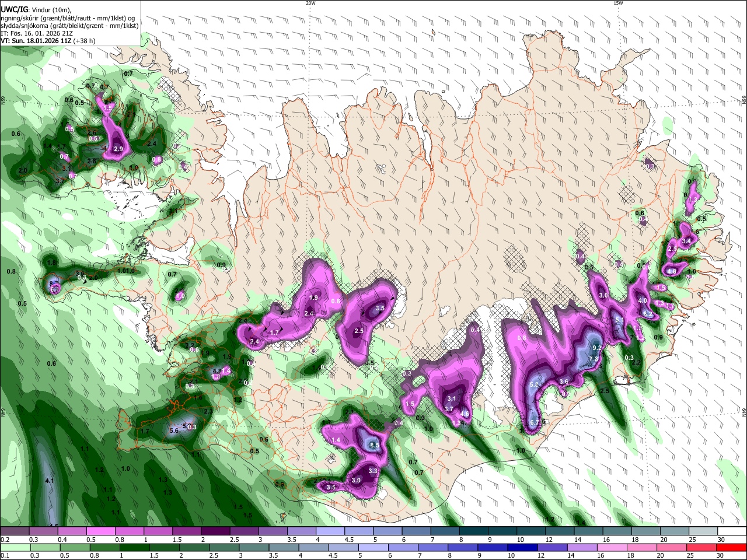
Task: Click valid time 'VT: Sun. 18.01.2026 11Z (+38 h)'
Action: 48,41
